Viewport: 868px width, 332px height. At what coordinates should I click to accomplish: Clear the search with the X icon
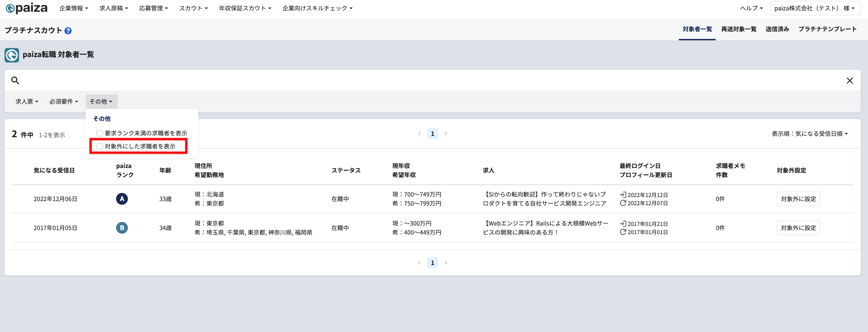pos(850,80)
